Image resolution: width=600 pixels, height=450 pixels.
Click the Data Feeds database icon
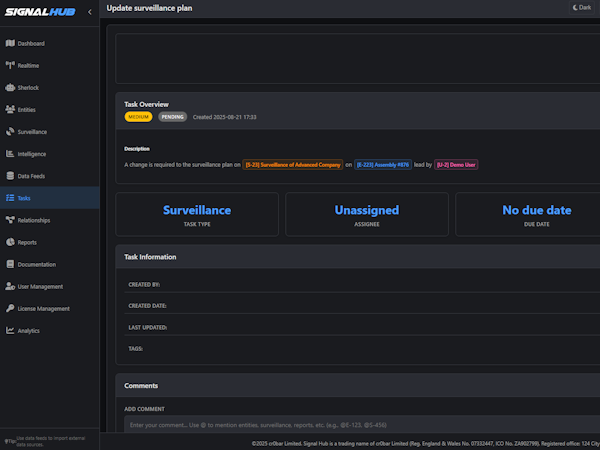click(x=10, y=176)
